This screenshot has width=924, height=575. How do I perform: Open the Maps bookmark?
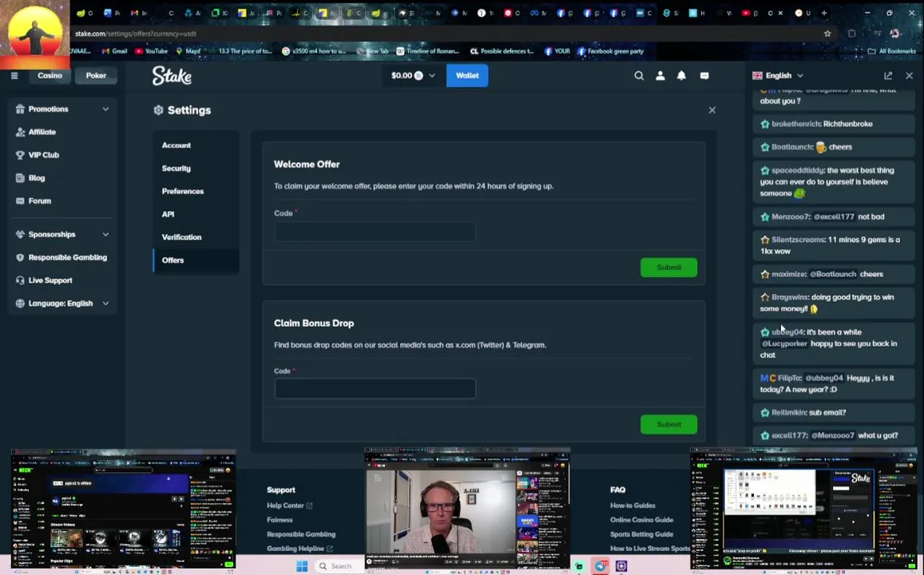point(188,51)
